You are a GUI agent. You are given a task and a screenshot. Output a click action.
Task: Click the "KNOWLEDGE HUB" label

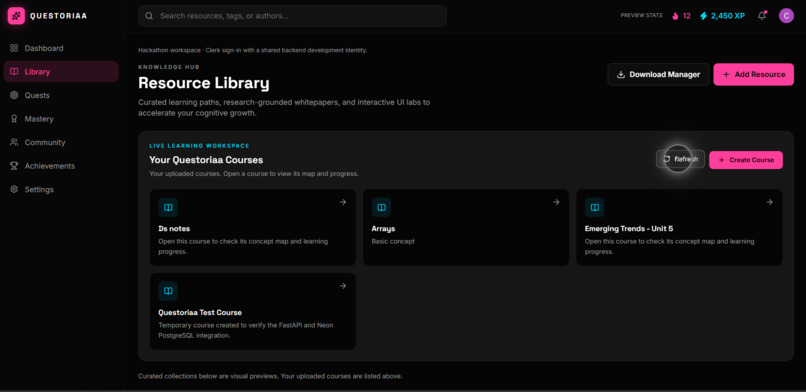169,67
